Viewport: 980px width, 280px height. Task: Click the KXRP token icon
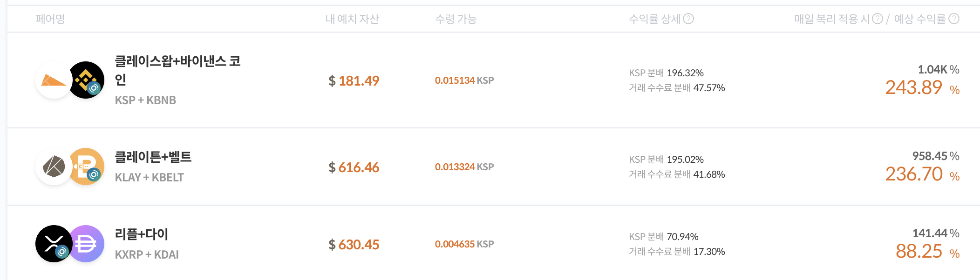coord(53,244)
